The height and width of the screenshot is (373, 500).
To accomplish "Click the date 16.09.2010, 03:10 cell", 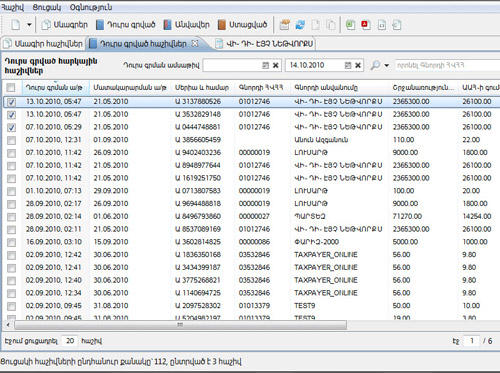I will pyautogui.click(x=53, y=242).
